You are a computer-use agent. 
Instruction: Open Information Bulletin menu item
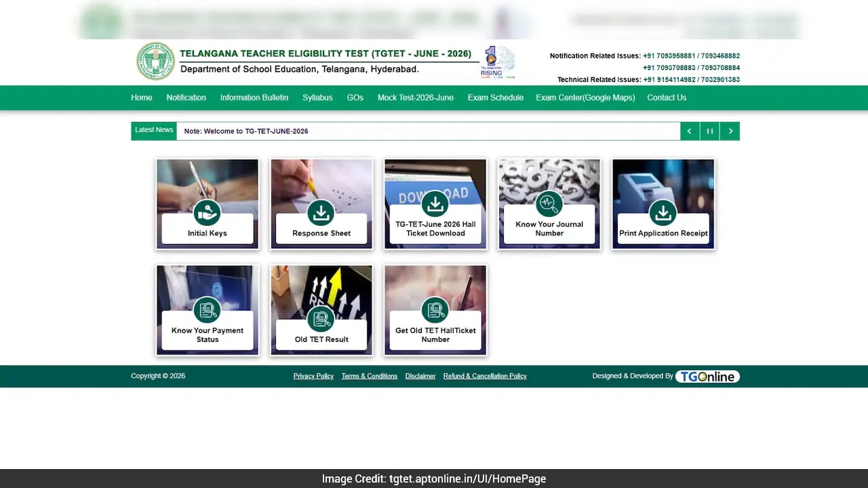pos(254,98)
